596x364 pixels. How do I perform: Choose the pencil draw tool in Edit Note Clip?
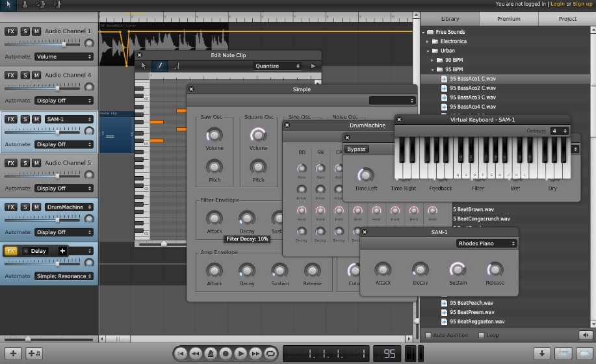(x=160, y=66)
